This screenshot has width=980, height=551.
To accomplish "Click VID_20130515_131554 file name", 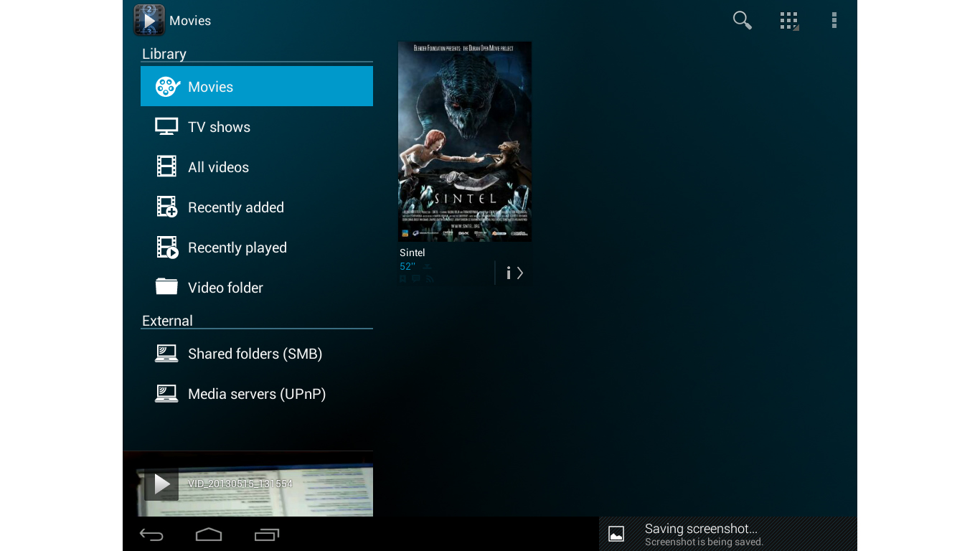I will (x=240, y=484).
